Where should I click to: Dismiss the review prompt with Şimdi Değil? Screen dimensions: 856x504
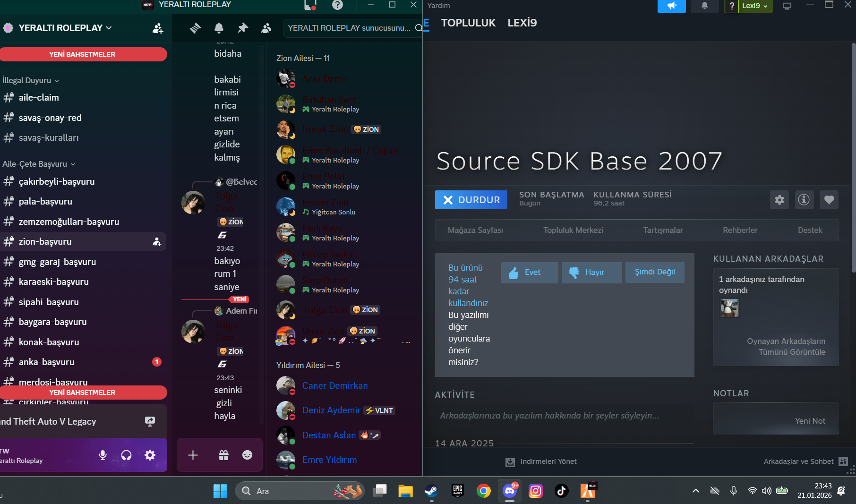coord(655,273)
